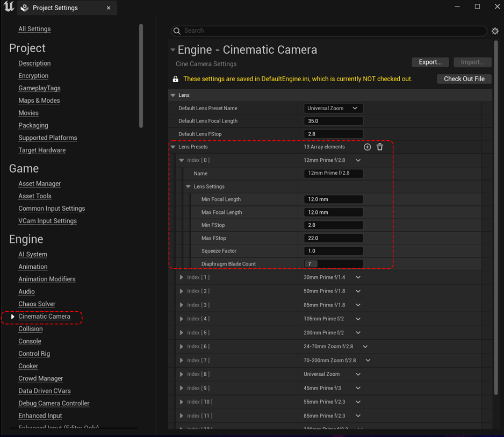This screenshot has height=437, width=504.
Task: Open the Packaging settings
Action: point(33,125)
